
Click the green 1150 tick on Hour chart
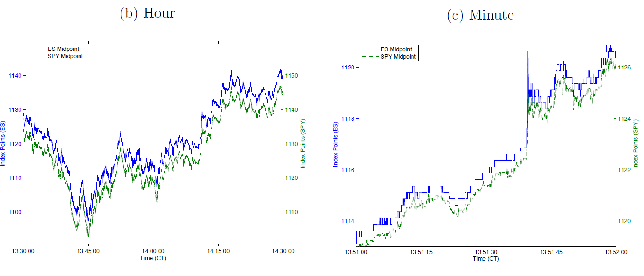point(291,76)
